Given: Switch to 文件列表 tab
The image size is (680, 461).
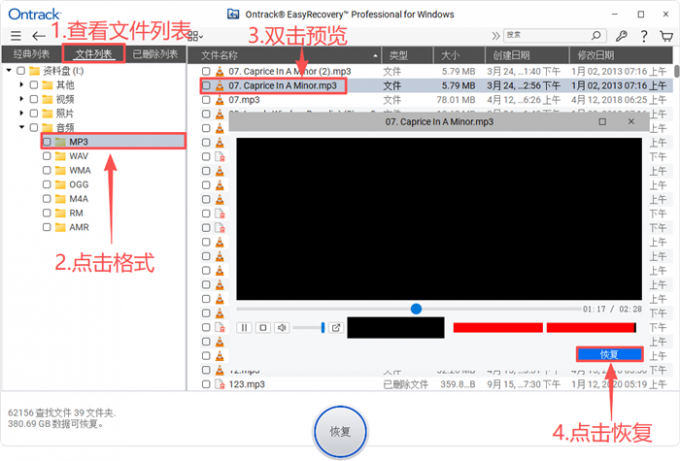Looking at the screenshot, I should (94, 54).
